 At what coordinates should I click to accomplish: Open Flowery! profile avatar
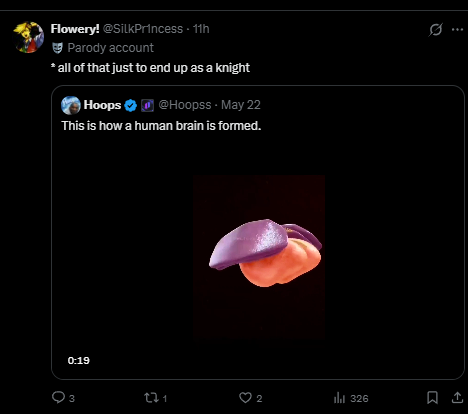tap(28, 37)
